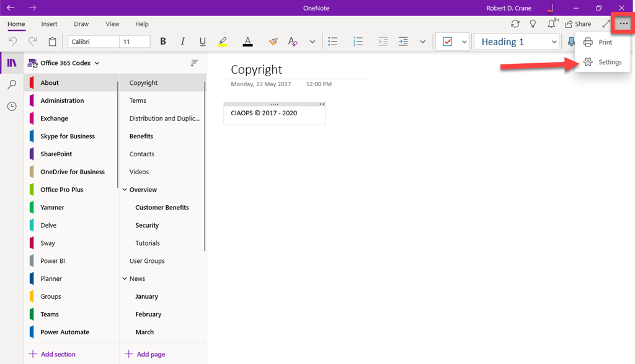Image resolution: width=635 pixels, height=364 pixels.
Task: Click the bulleted list icon
Action: [x=333, y=42]
